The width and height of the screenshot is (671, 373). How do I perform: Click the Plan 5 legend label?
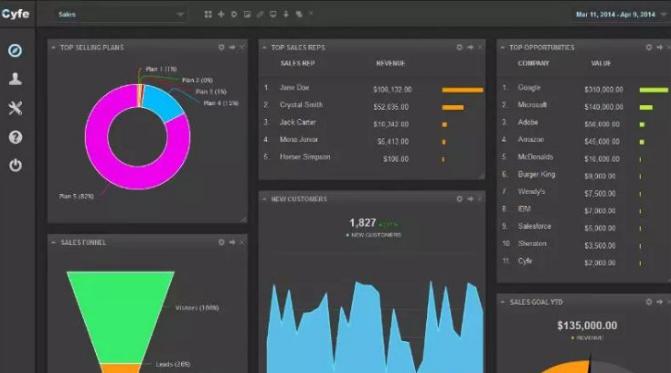tap(77, 196)
